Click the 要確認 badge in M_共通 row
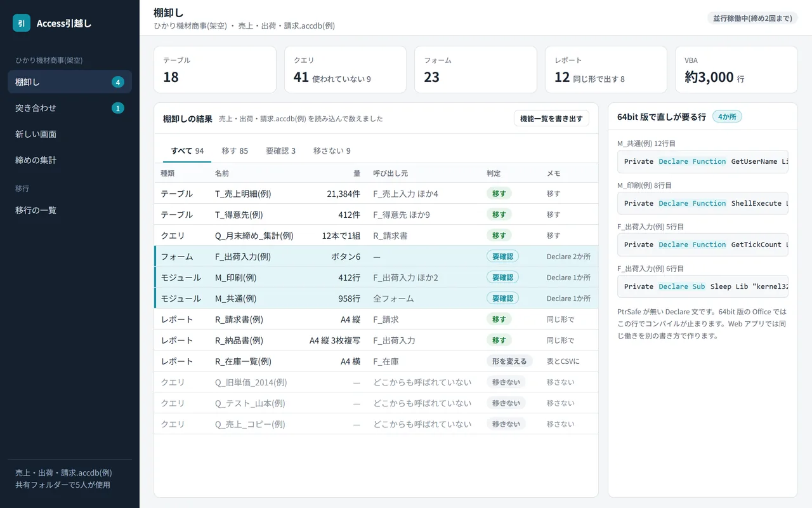The image size is (812, 508). tap(502, 298)
